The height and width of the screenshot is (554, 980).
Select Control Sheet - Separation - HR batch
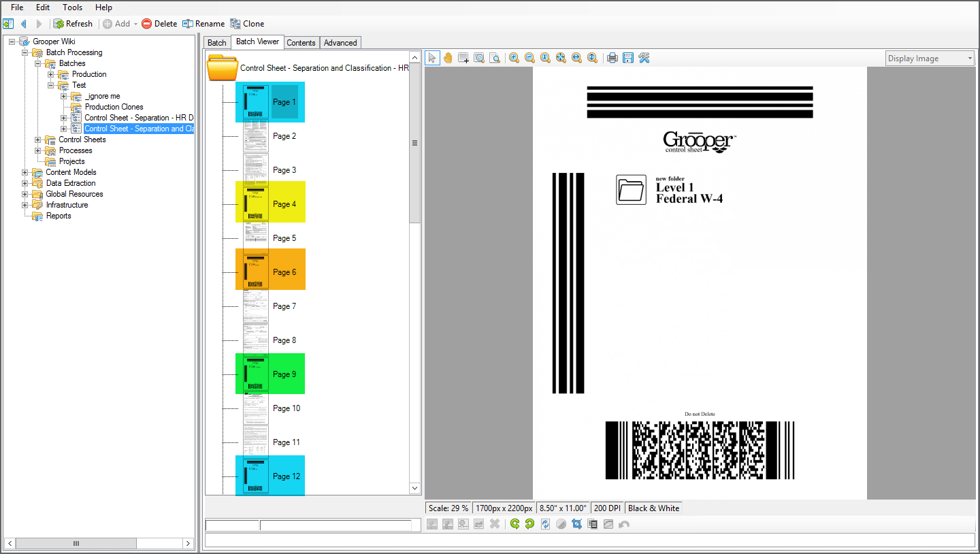click(x=139, y=118)
